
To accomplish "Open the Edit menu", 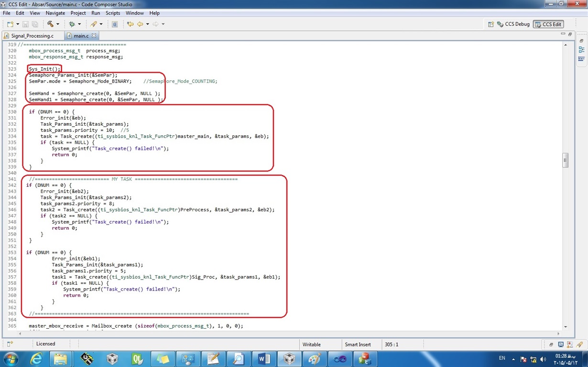I will pyautogui.click(x=21, y=13).
